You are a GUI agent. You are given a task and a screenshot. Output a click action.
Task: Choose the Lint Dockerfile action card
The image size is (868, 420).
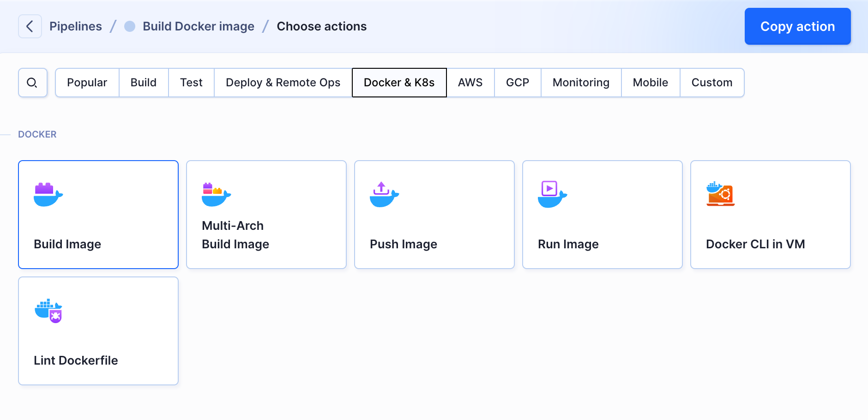98,331
